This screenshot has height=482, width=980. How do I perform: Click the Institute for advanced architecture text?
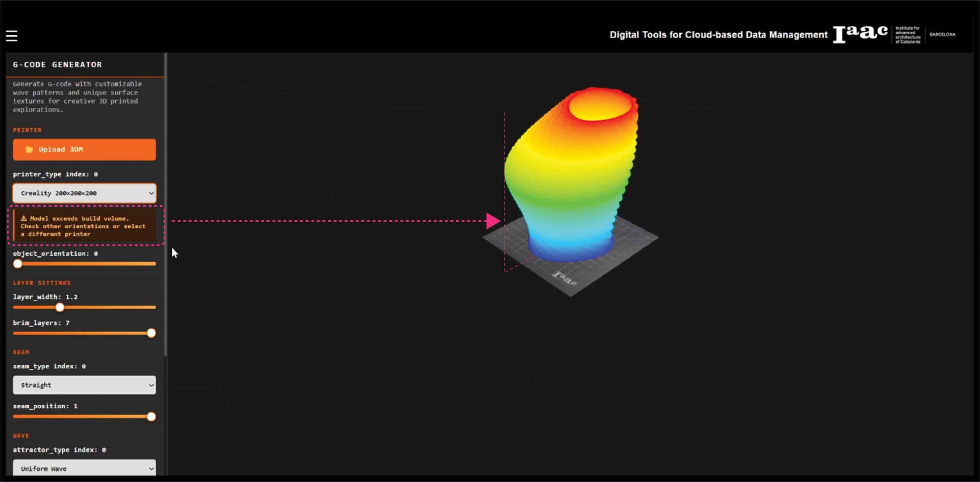[907, 35]
